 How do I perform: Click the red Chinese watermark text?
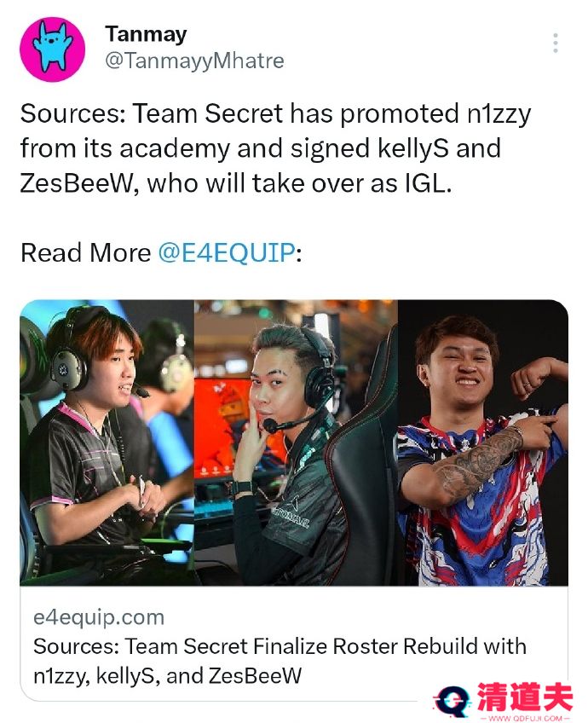tap(525, 697)
